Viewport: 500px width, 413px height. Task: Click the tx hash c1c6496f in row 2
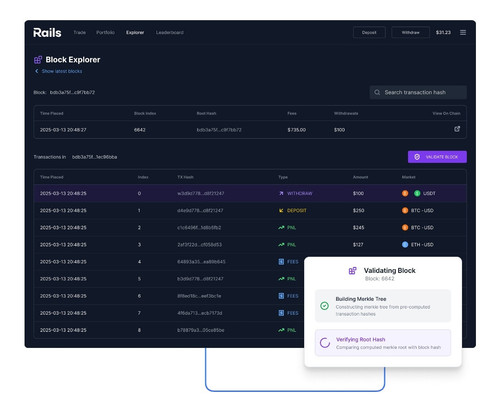199,228
